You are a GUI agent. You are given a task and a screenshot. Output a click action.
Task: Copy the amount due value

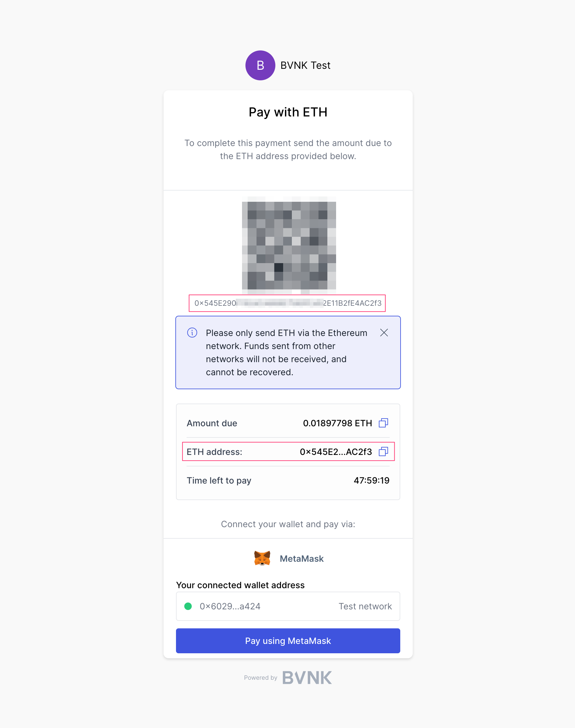point(383,423)
